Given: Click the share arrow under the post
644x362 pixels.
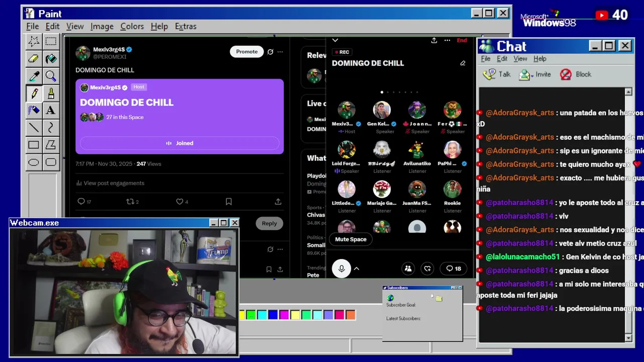Looking at the screenshot, I should pos(278,202).
